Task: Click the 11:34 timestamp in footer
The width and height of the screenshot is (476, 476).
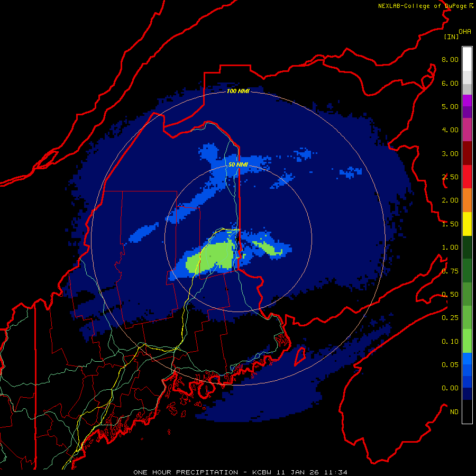Action: point(335,472)
